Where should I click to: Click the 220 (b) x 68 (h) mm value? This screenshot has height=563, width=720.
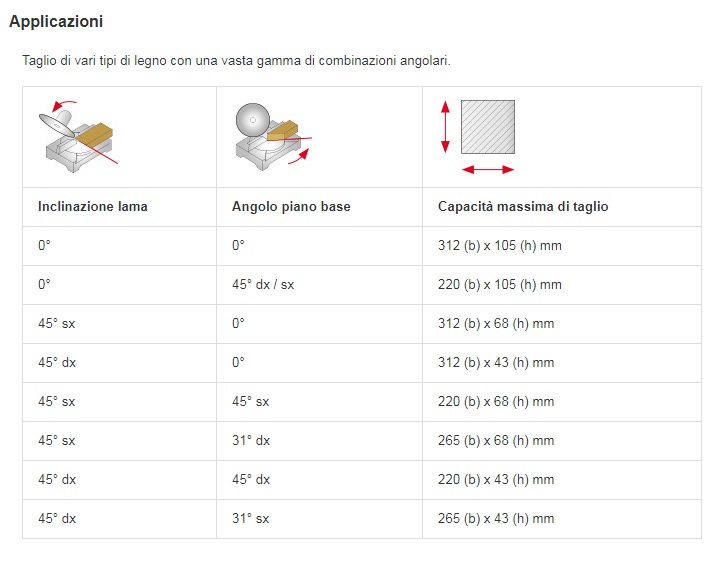496,402
